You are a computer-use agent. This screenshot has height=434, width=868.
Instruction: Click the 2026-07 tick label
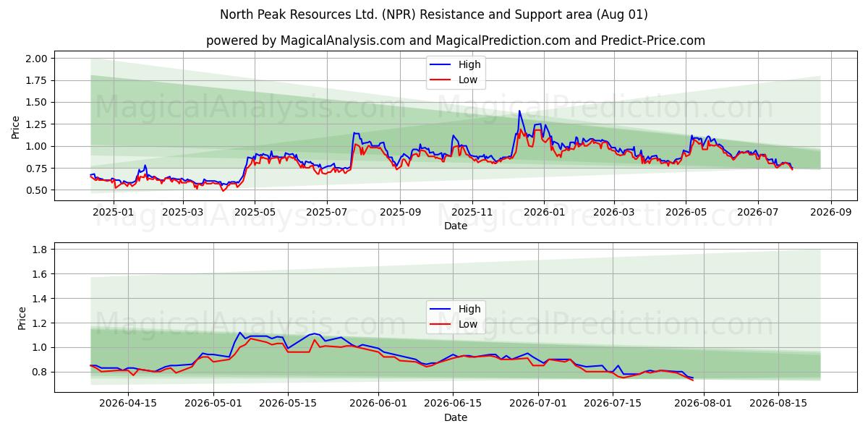click(x=758, y=212)
